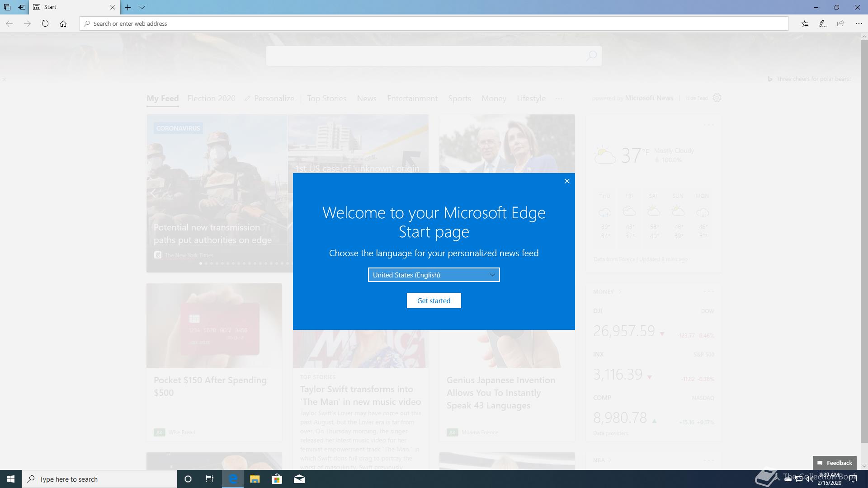Refresh the page
The image size is (868, 488).
(x=45, y=23)
